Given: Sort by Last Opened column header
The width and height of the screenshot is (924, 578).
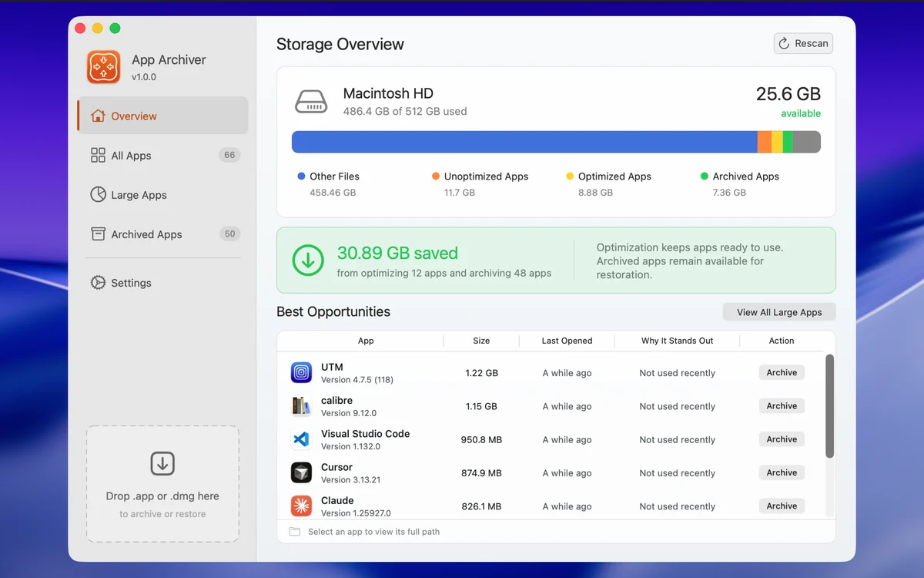Looking at the screenshot, I should click(x=567, y=341).
